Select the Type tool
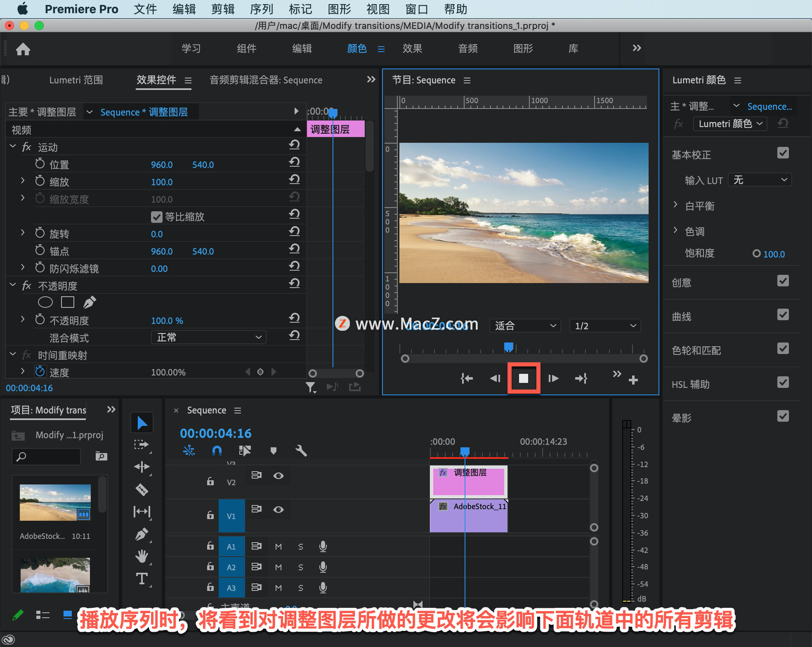The width and height of the screenshot is (812, 647). pos(142,578)
